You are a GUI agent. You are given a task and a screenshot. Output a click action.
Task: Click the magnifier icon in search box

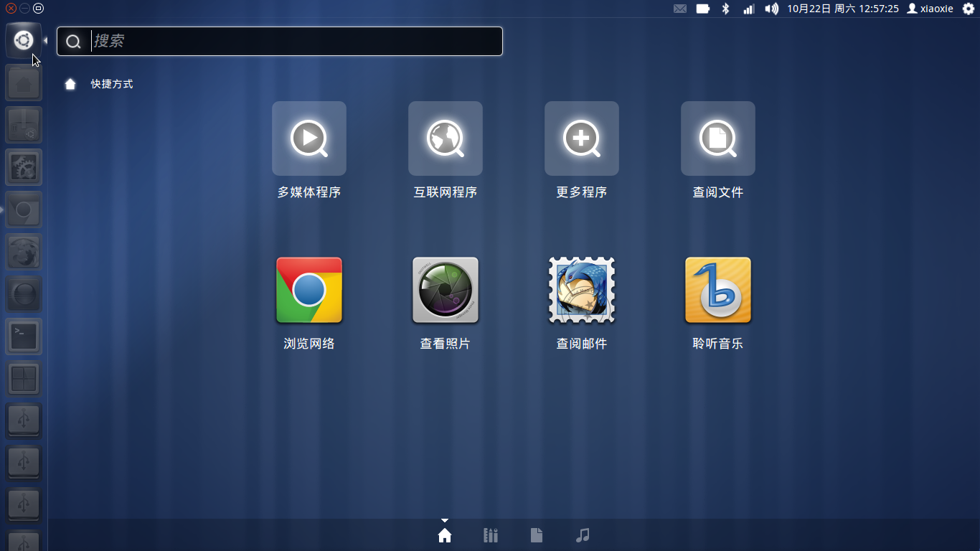click(x=73, y=42)
